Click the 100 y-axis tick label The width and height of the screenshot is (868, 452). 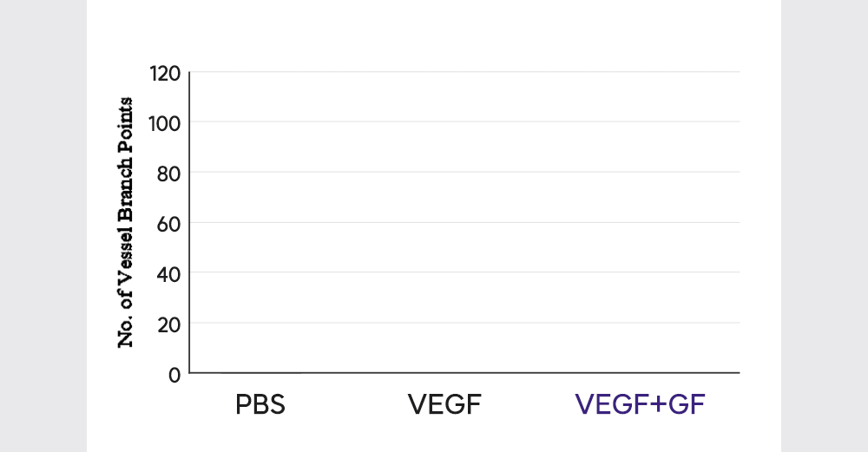click(x=163, y=122)
